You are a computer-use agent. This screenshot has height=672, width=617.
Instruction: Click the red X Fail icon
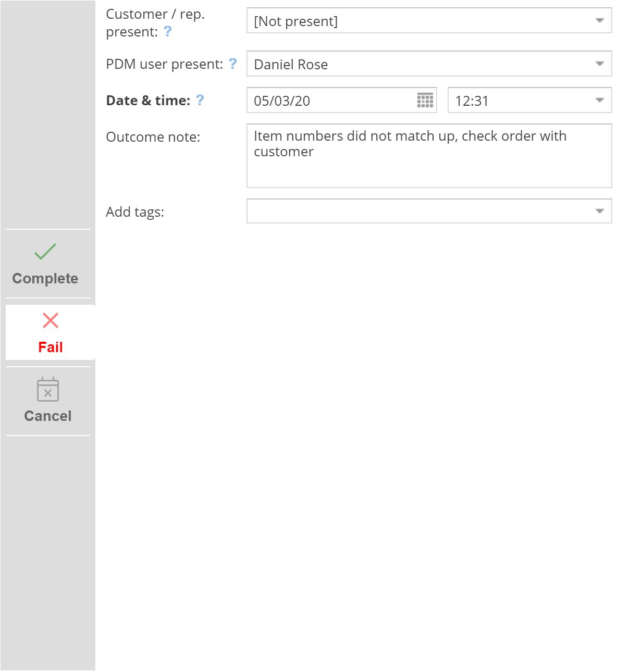[51, 320]
